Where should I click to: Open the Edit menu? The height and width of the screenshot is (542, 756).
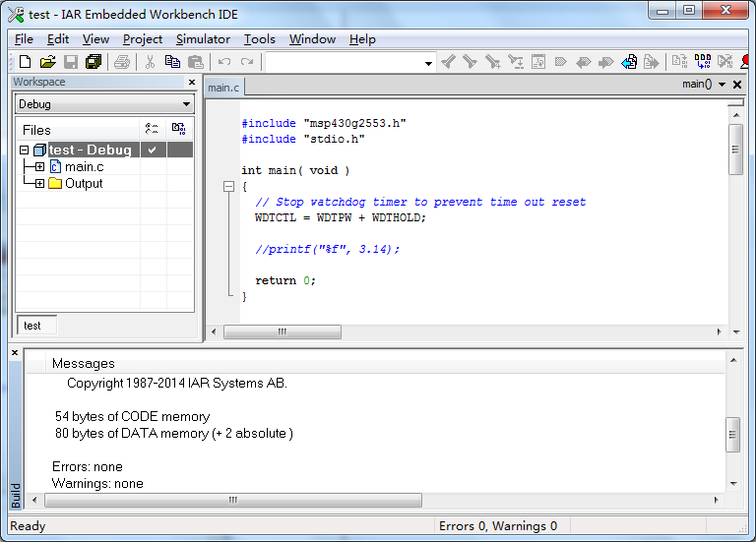pos(58,39)
